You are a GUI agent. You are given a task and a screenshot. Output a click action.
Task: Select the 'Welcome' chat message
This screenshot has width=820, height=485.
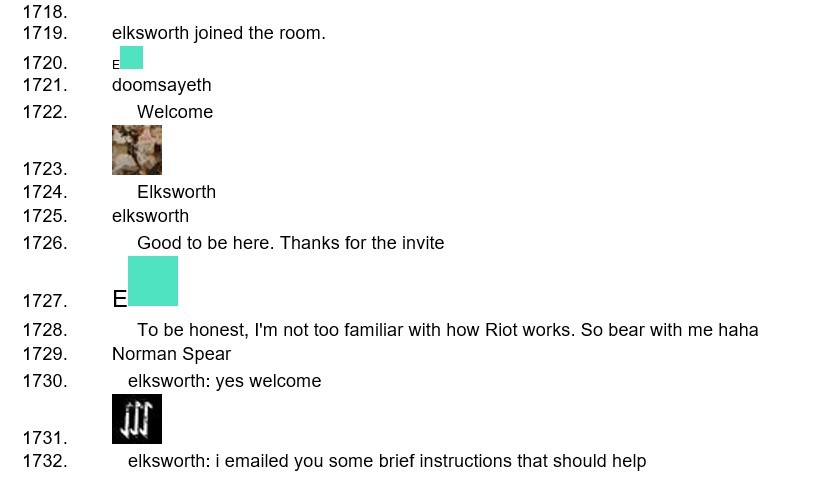coord(175,112)
